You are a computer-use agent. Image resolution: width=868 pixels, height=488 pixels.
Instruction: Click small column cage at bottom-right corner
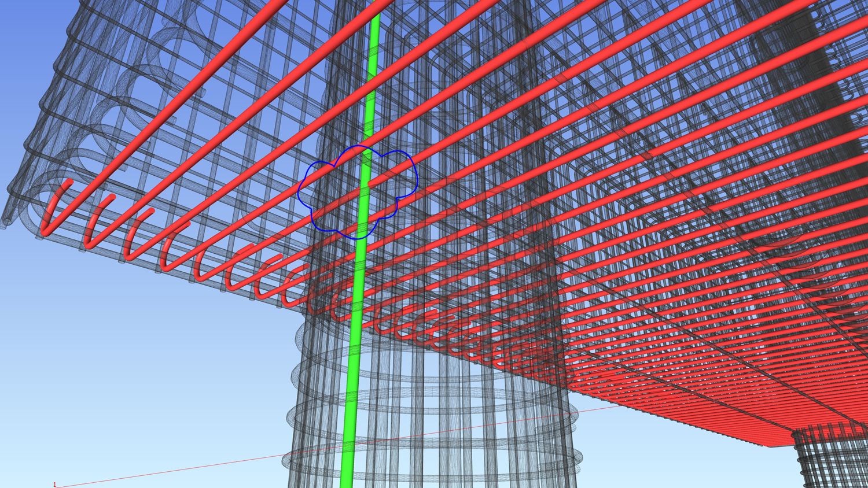[x=830, y=457]
